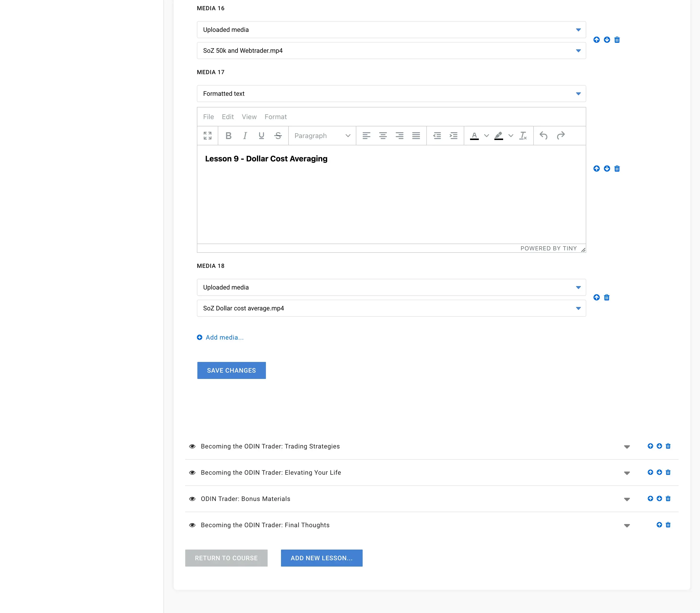Screen dimensions: 700x613
Task: Open Paragraph style dropdown
Action: pyautogui.click(x=322, y=136)
